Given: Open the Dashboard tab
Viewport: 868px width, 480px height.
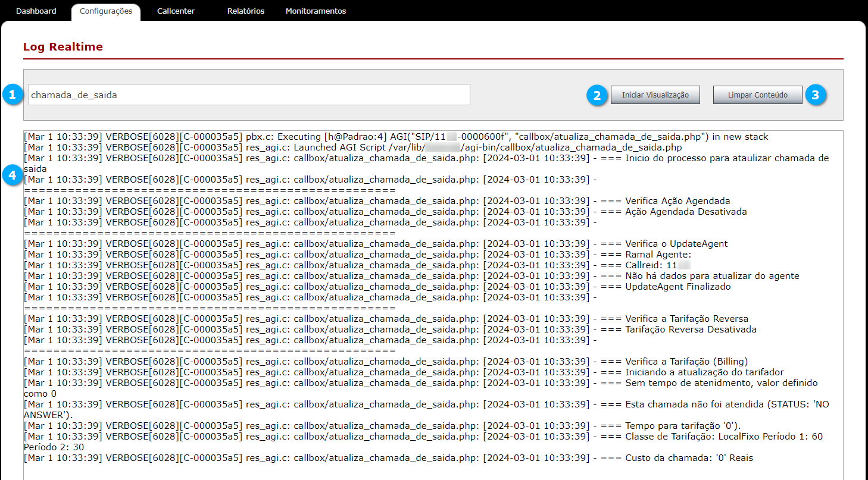Looking at the screenshot, I should (x=36, y=11).
